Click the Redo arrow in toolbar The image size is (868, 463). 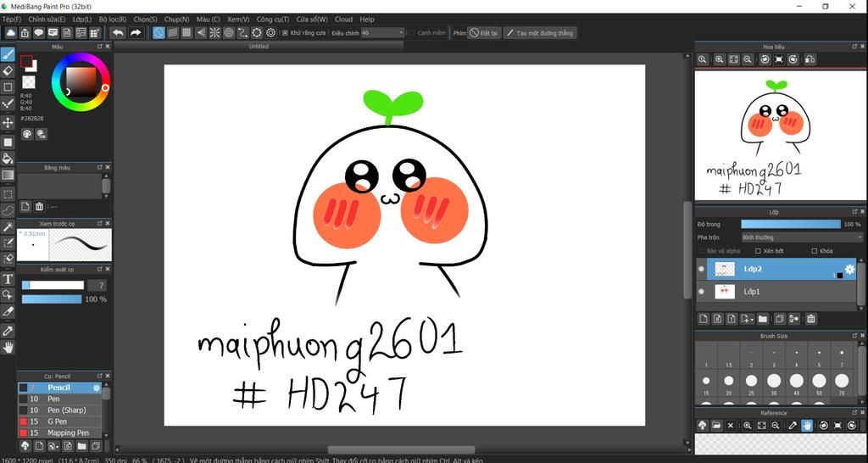[x=136, y=33]
